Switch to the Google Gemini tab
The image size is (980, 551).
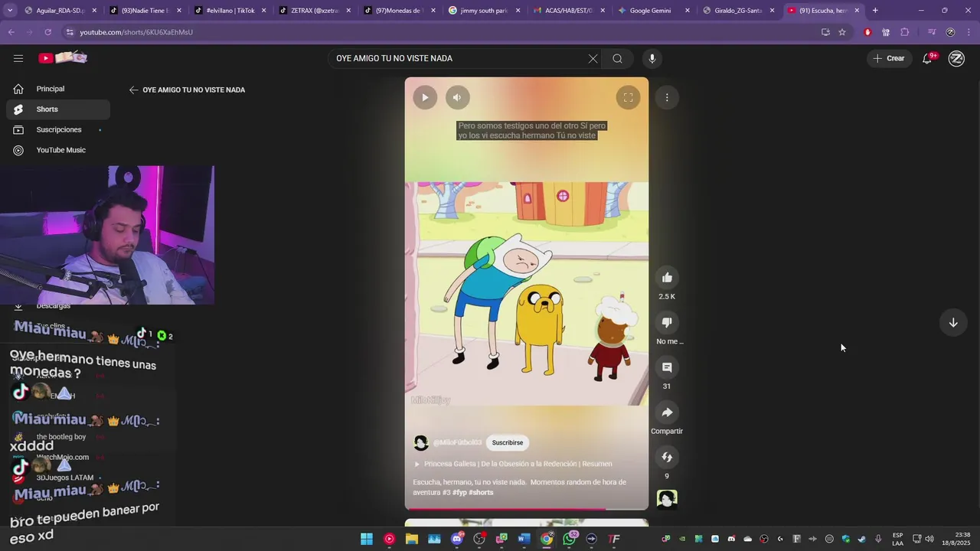tap(653, 11)
